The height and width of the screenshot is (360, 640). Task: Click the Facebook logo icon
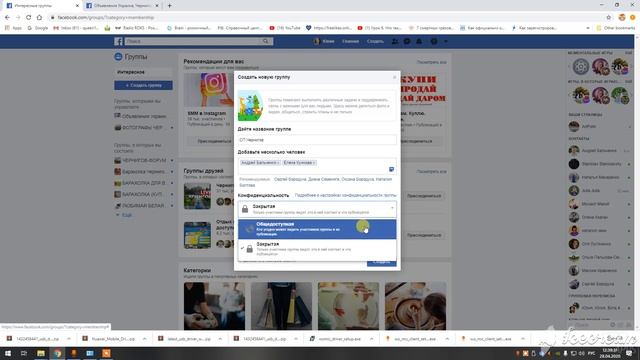pyautogui.click(x=118, y=41)
